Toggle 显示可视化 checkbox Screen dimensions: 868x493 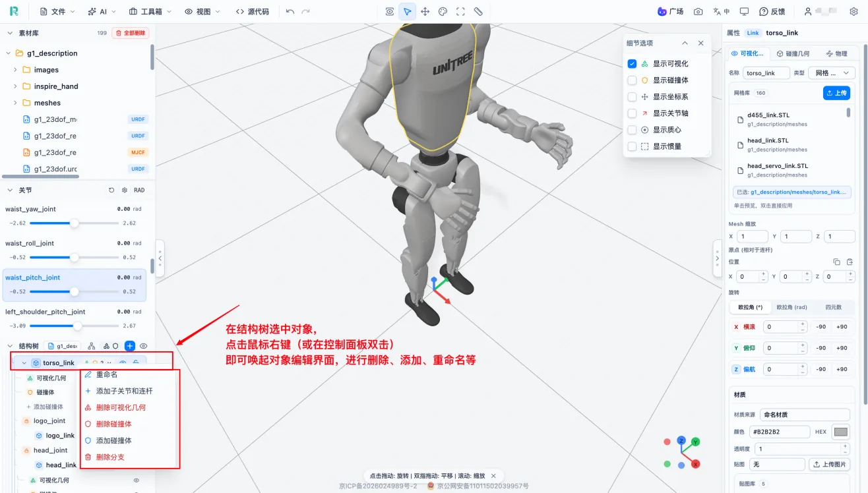point(632,63)
